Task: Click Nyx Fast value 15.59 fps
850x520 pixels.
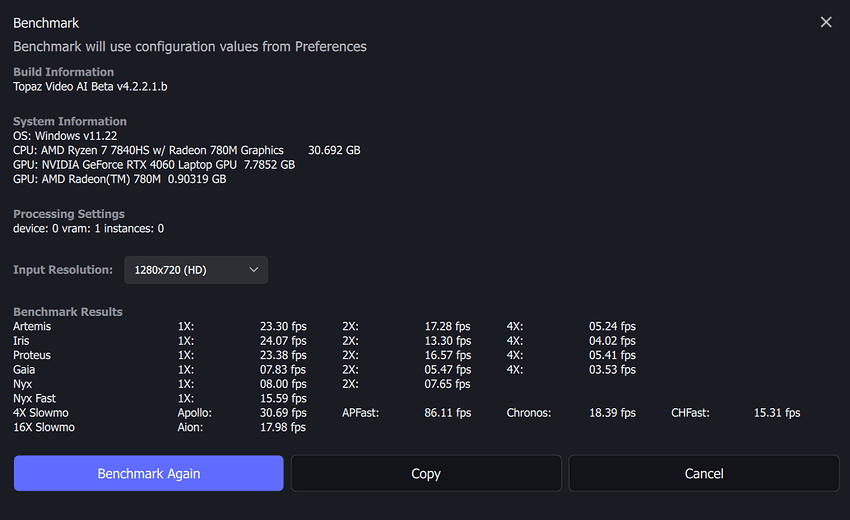Action: (283, 399)
